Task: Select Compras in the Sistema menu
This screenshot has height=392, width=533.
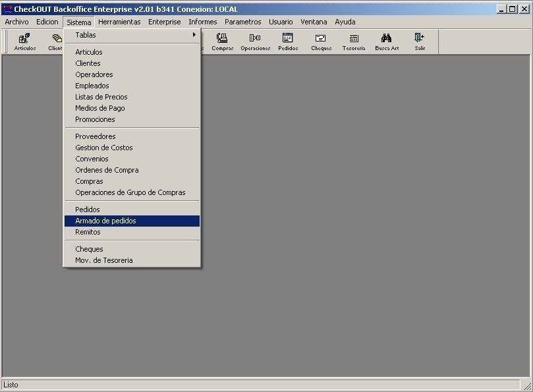Action: pos(132,181)
